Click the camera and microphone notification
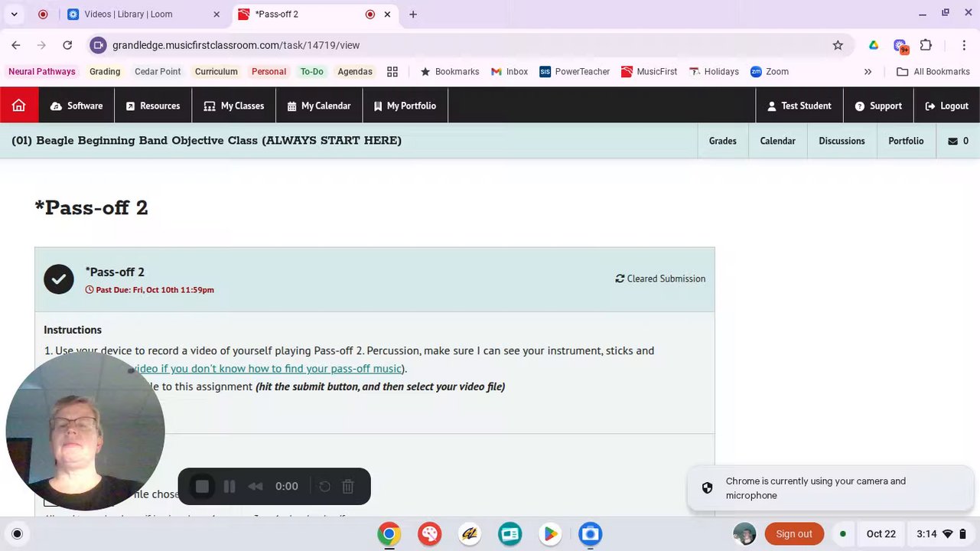This screenshot has width=980, height=551. point(831,488)
